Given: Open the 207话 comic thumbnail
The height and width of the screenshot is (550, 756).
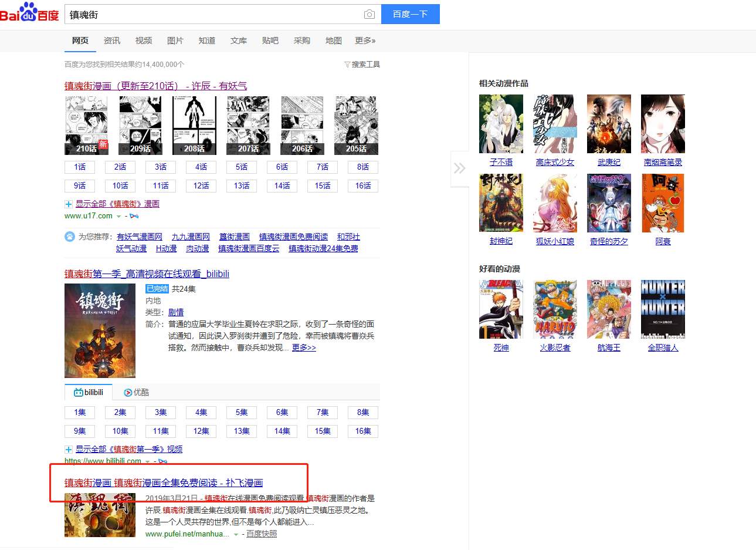Looking at the screenshot, I should [x=248, y=126].
